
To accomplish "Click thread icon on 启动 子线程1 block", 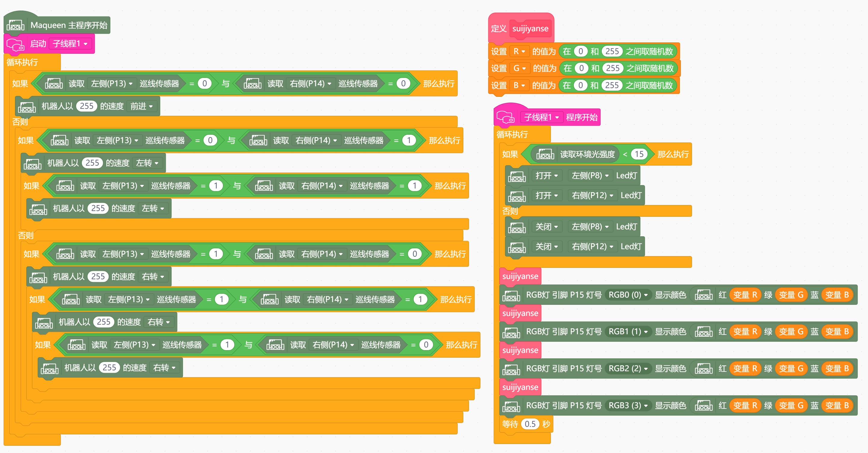I will tap(16, 44).
